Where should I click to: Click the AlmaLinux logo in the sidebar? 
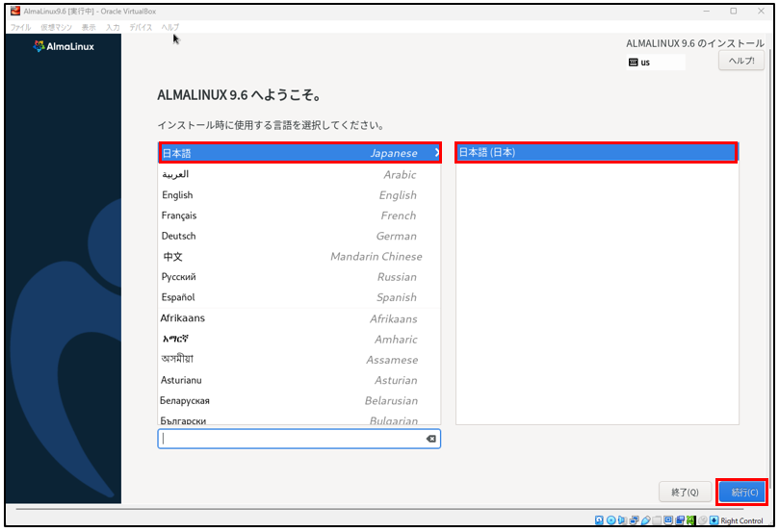pos(64,46)
